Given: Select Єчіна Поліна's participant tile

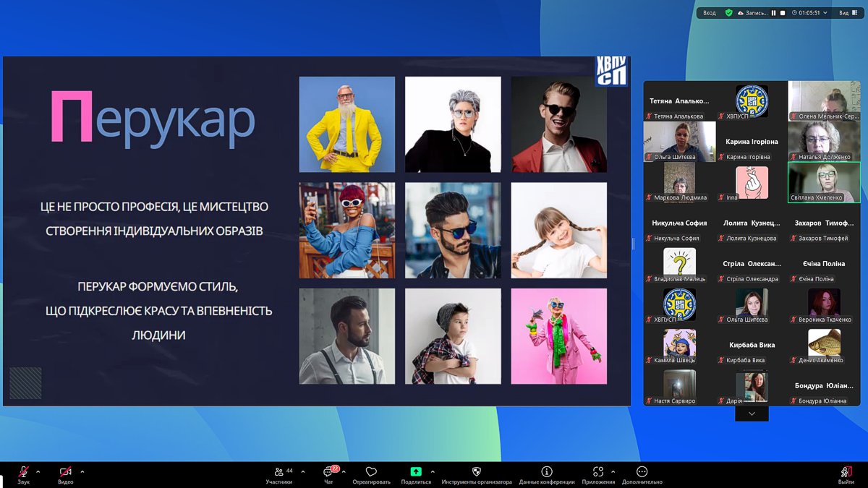Looking at the screenshot, I should click(824, 264).
